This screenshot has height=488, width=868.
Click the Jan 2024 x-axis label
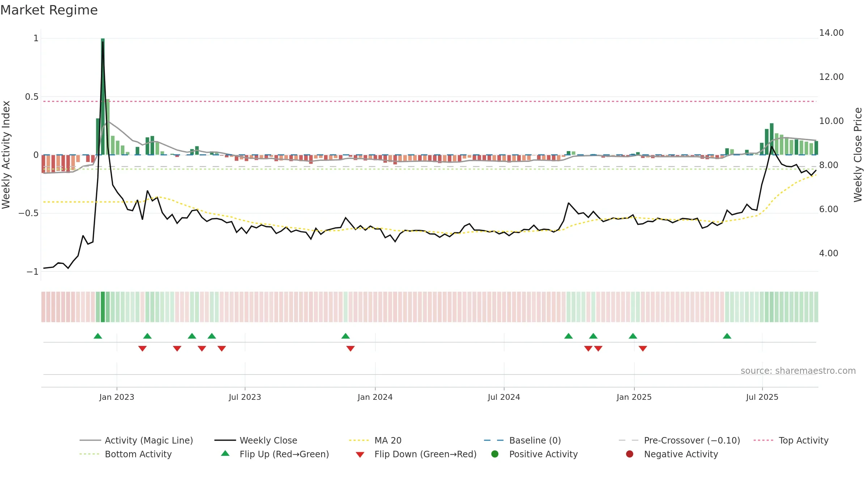tap(375, 397)
